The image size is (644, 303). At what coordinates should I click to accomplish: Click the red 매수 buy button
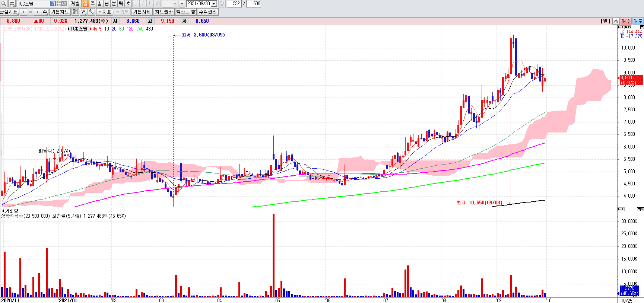pyautogui.click(x=626, y=21)
